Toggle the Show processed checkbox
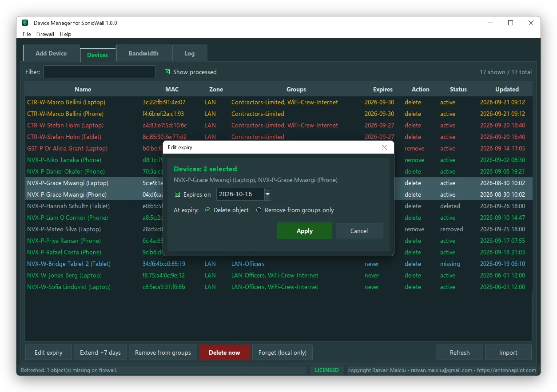The width and height of the screenshot is (557, 392). 167,72
